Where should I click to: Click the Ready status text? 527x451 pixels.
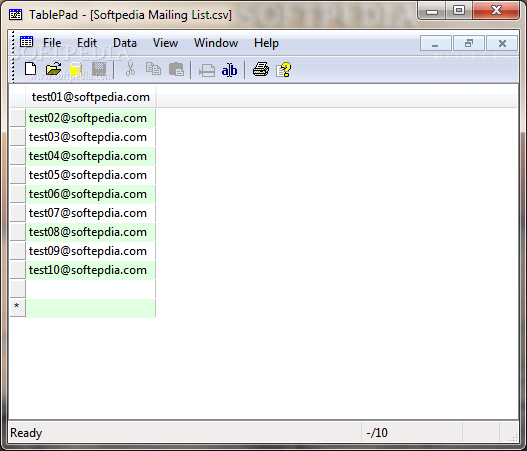click(26, 433)
